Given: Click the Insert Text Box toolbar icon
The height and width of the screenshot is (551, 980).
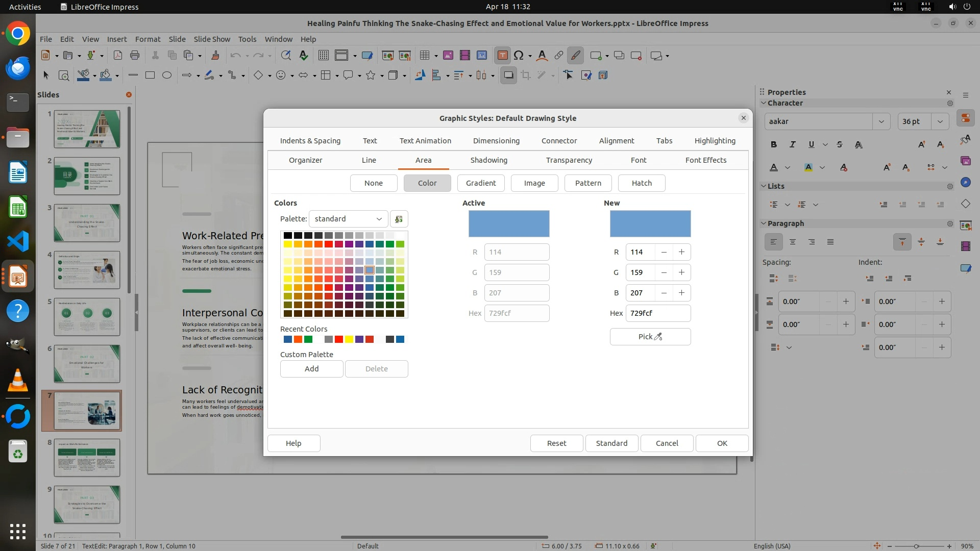Looking at the screenshot, I should [x=502, y=56].
